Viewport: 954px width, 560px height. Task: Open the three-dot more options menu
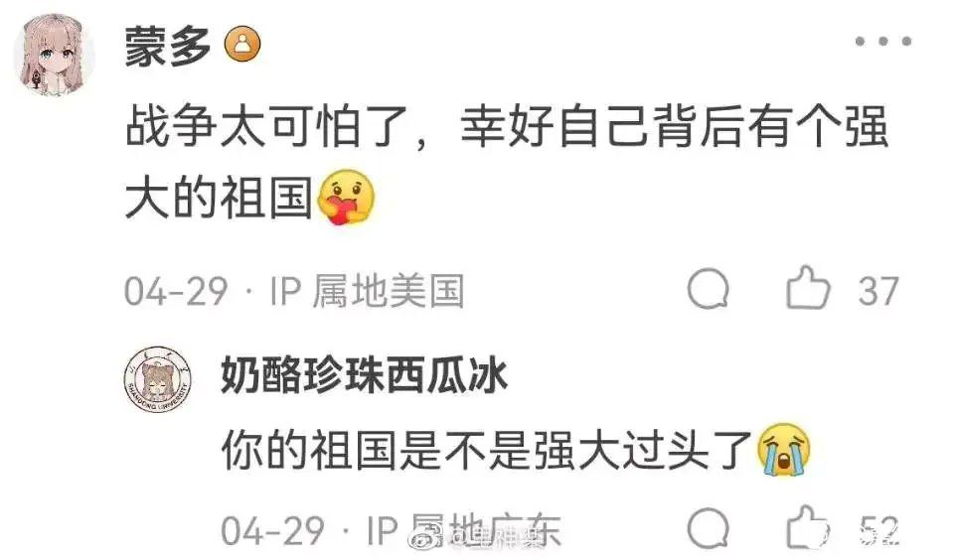pos(882,42)
